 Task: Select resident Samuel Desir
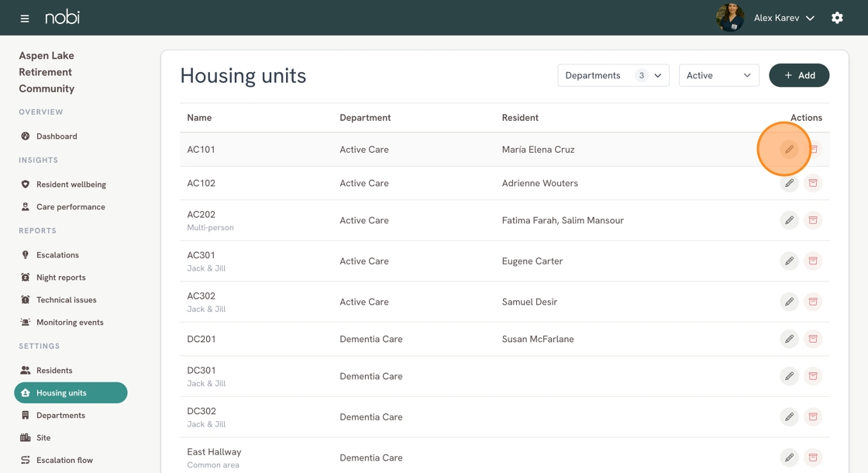point(530,302)
